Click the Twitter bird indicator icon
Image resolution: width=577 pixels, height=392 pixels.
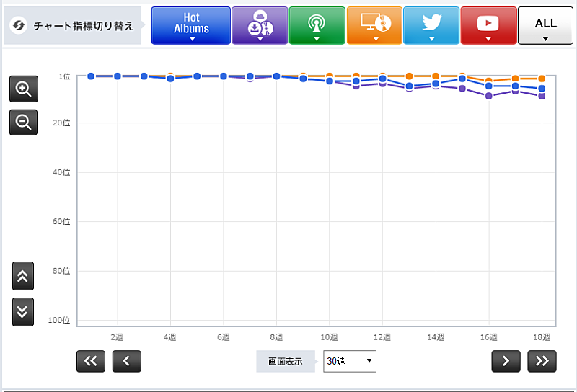coord(431,25)
